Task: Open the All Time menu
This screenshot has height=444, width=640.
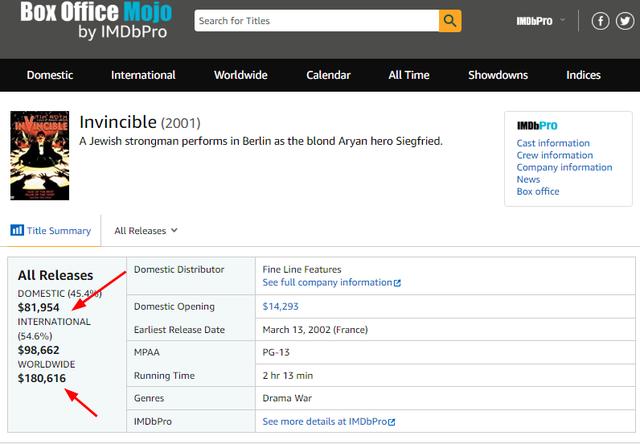Action: click(409, 75)
